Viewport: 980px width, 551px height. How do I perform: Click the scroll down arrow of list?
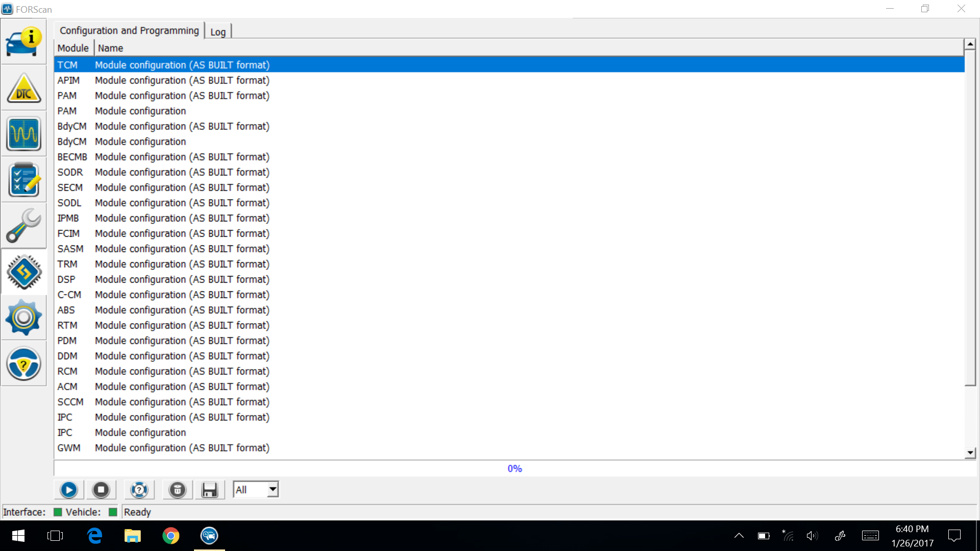(x=970, y=453)
